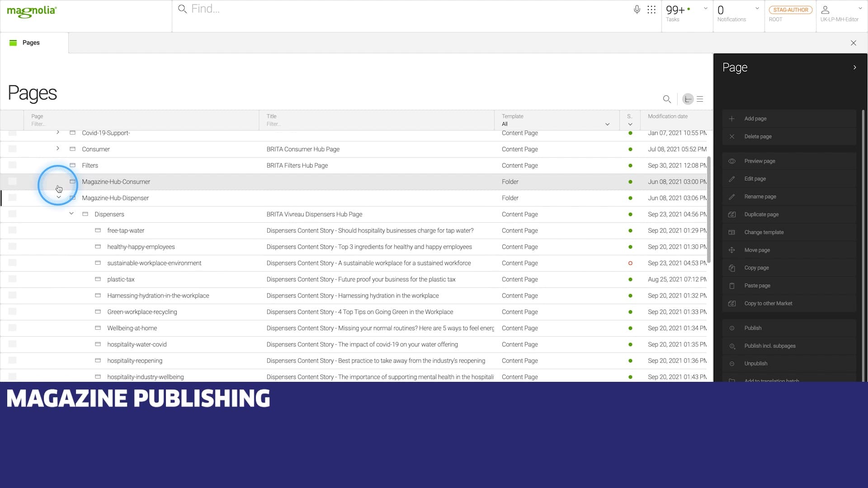Click the Move page arrows icon

732,250
